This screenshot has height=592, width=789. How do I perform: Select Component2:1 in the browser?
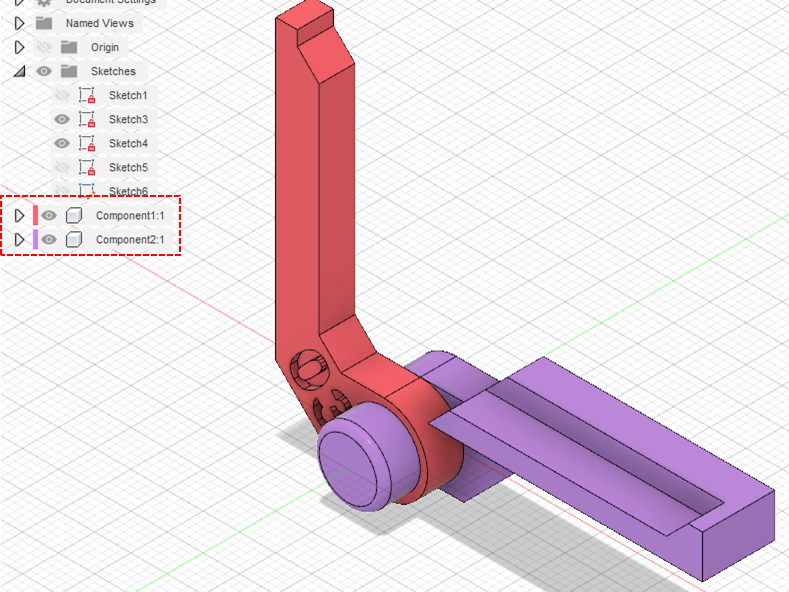click(x=130, y=240)
